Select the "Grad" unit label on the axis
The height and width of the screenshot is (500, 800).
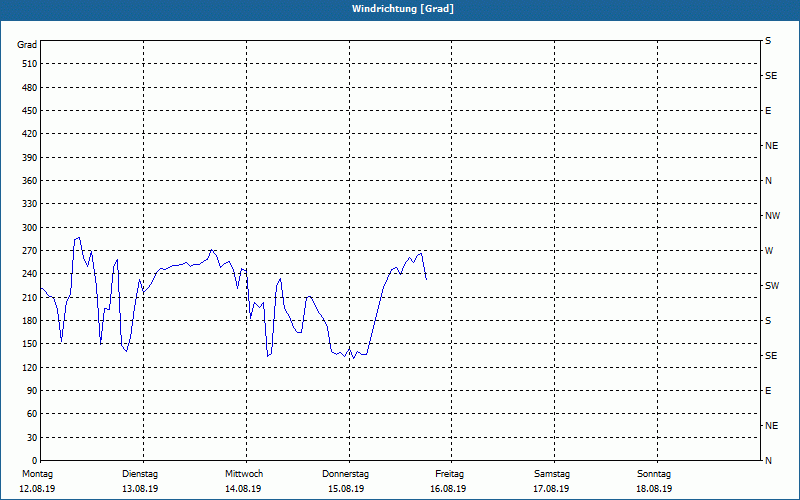[27, 45]
